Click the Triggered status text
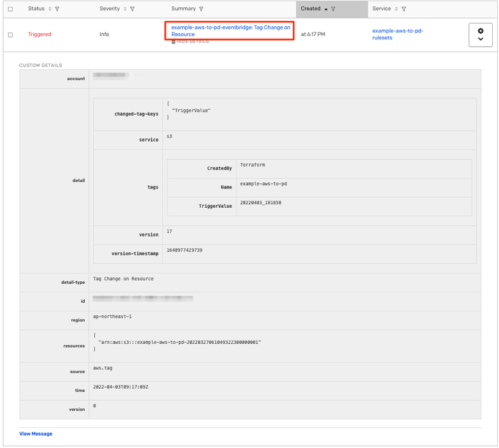The height and width of the screenshot is (448, 499). [39, 34]
